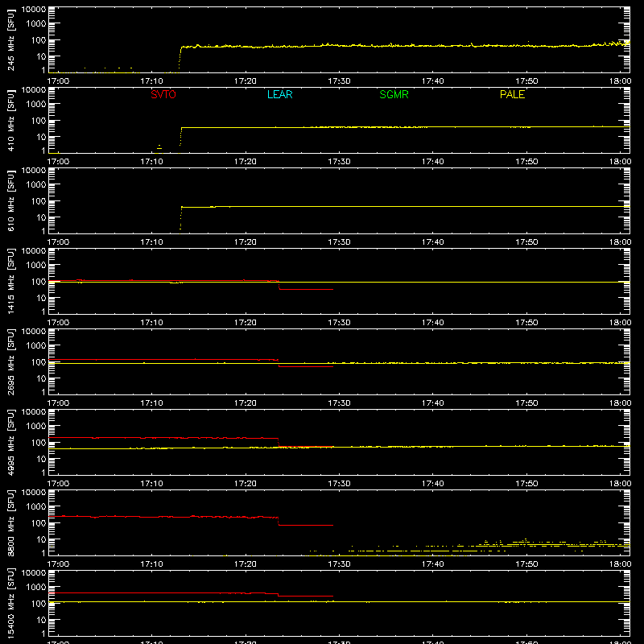Image resolution: width=644 pixels, height=644 pixels.
Task: Click 17:10 tick label under 2695 MHz panel
Action: point(151,403)
